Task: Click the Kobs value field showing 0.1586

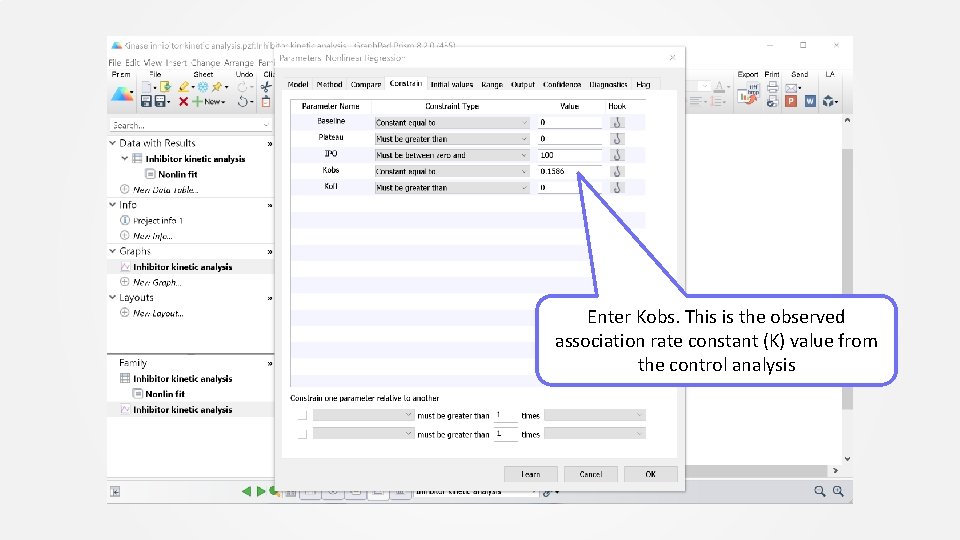Action: pos(570,171)
